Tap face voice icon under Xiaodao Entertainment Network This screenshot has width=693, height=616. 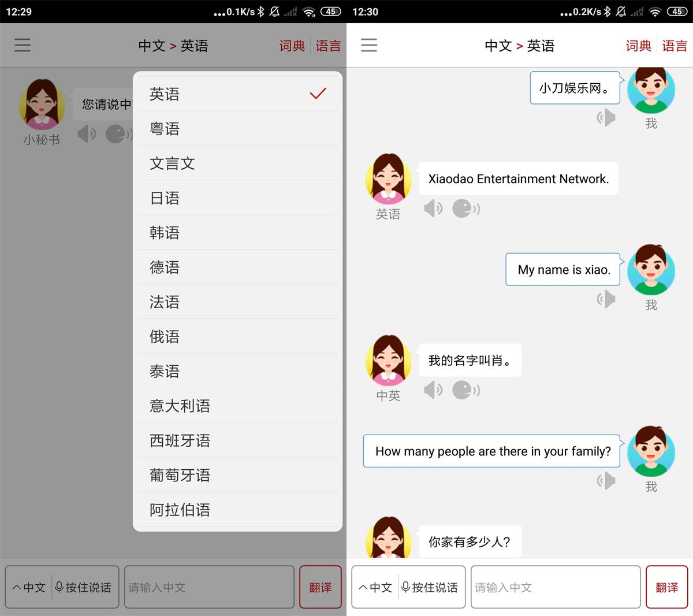pos(465,208)
